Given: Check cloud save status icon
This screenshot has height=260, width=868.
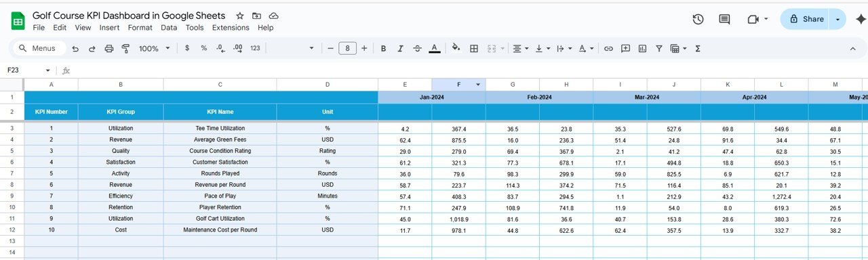Looking at the screenshot, I should pyautogui.click(x=273, y=16).
